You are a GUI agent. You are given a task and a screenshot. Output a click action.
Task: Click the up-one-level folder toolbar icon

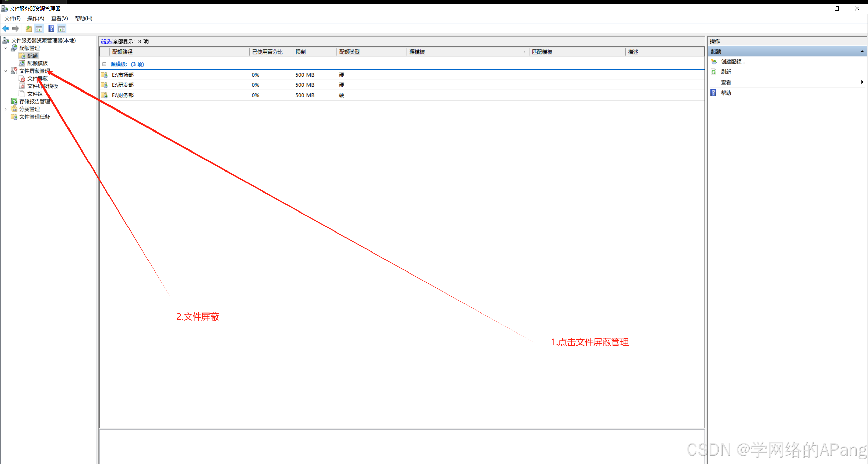(29, 29)
